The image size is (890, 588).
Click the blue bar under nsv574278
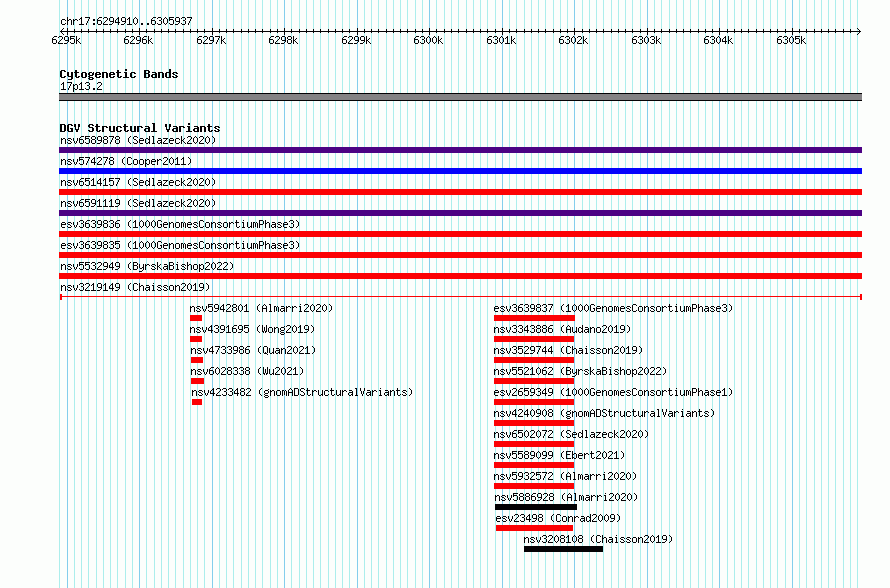coord(460,171)
